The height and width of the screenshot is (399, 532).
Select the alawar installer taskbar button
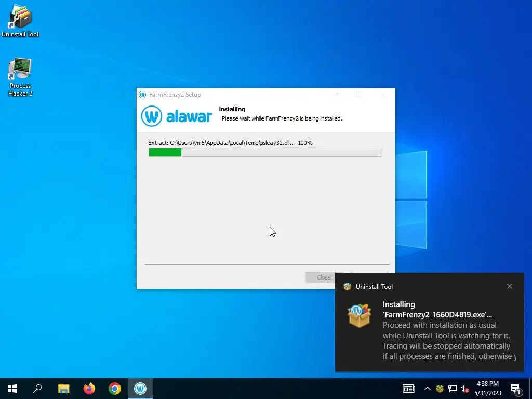140,389
